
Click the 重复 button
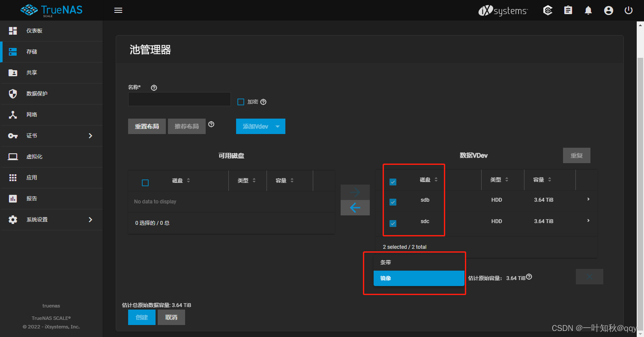577,155
